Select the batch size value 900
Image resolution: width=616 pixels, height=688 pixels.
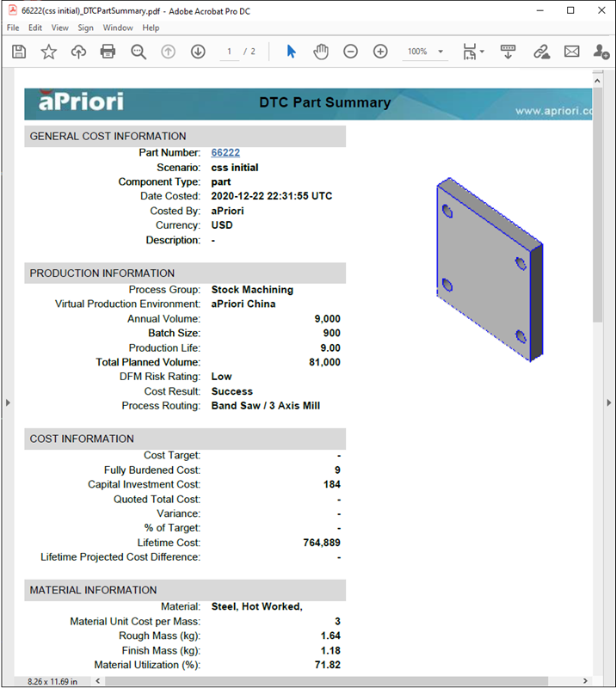coord(331,333)
